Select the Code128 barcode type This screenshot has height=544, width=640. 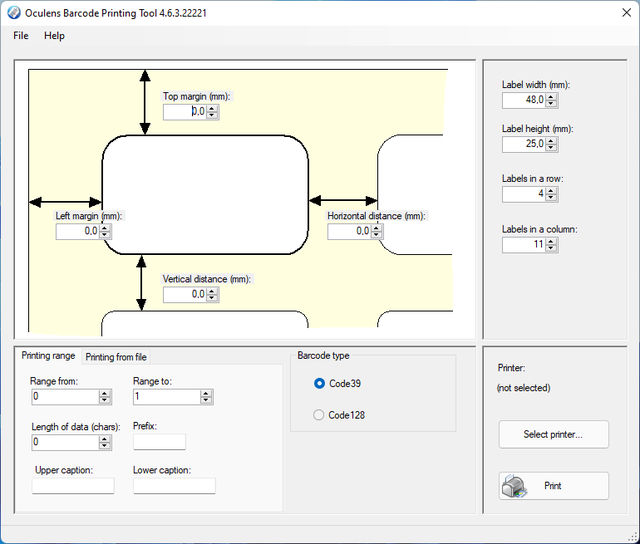[319, 414]
